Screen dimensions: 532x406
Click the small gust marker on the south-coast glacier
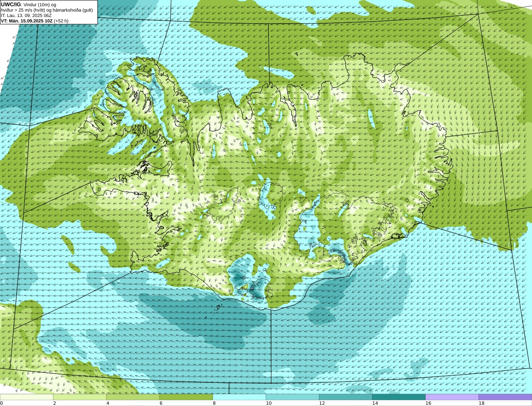tap(251, 287)
